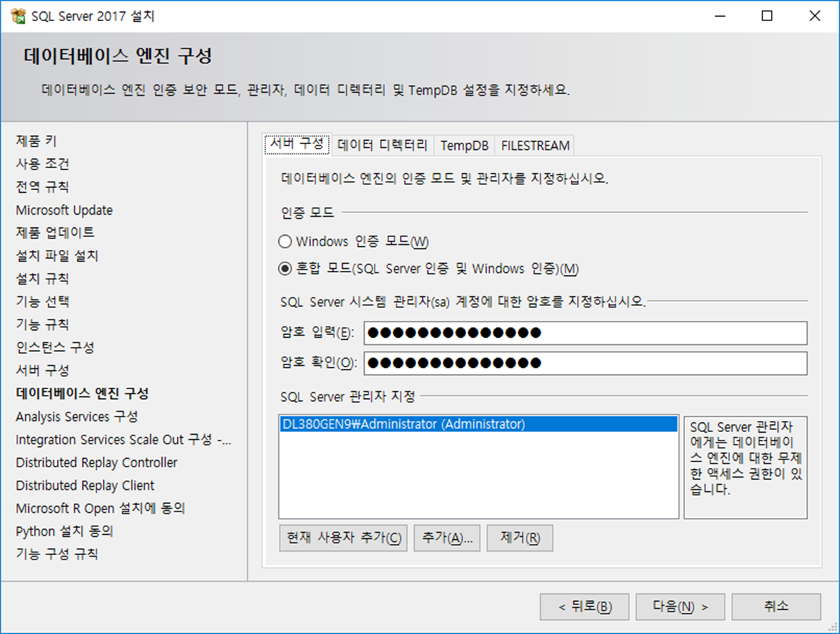Close the SQL Server 2017 설치 window
Screen dimensions: 840x634
815,16
